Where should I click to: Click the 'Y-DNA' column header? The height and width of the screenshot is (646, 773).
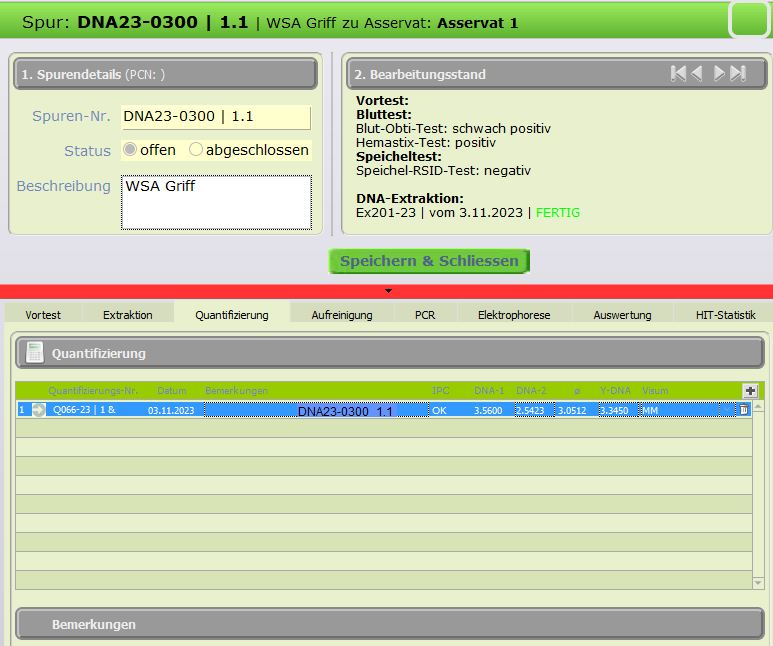tap(615, 391)
